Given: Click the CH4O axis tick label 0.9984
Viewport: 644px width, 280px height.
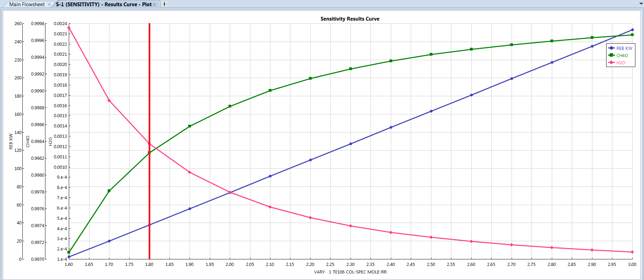Looking at the screenshot, I should pyautogui.click(x=38, y=142).
